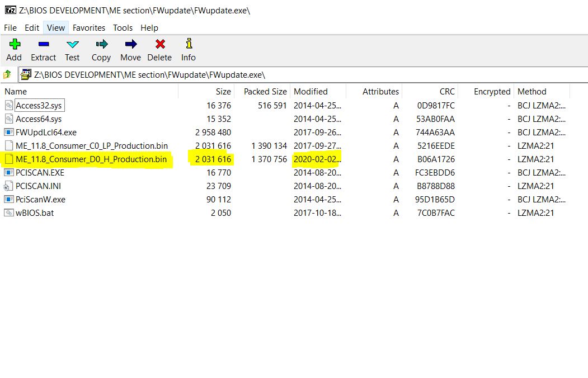Click the CRC value 53AB0FAA
The image size is (588, 378).
435,119
